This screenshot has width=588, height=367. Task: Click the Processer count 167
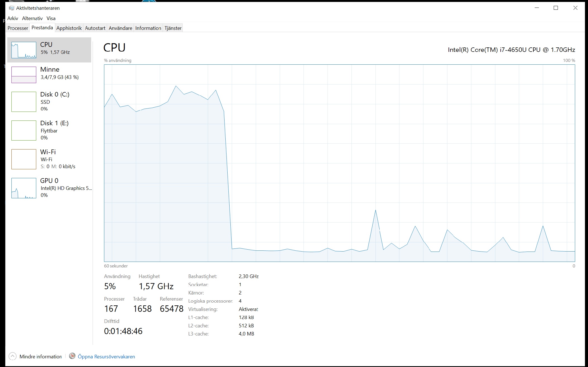pyautogui.click(x=111, y=309)
